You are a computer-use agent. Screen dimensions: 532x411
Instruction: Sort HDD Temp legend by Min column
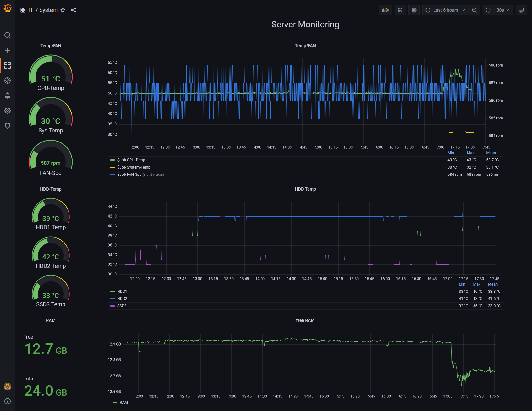point(462,284)
